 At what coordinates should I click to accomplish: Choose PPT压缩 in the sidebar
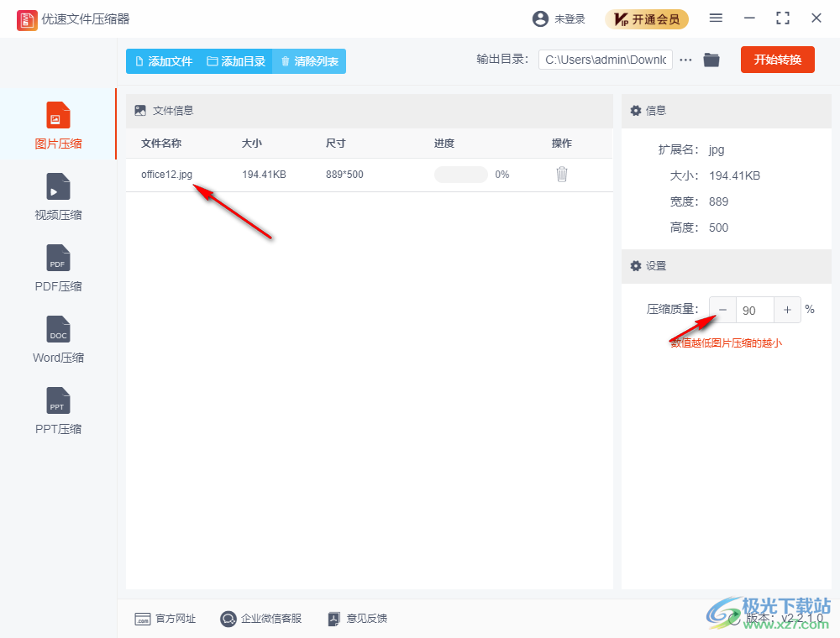[x=58, y=411]
